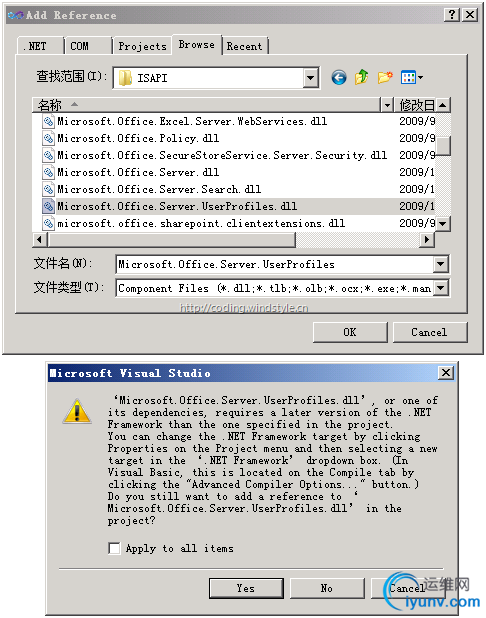
Task: Sort by the 修改日 column header
Action: pos(415,105)
